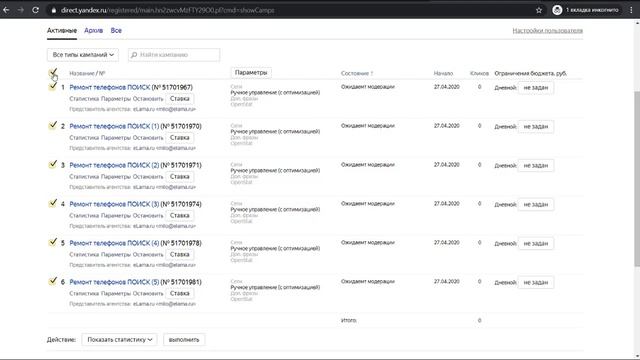640x360 pixels.
Task: Go back with browser back arrow
Action: click(x=6, y=10)
